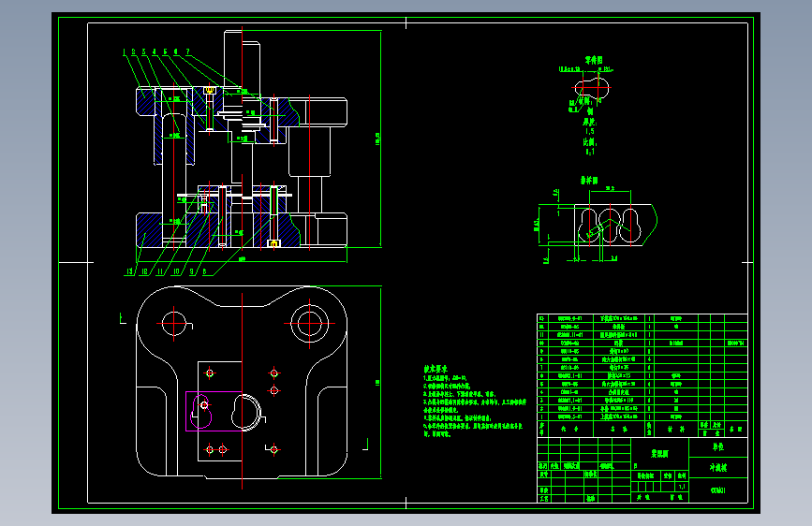
Task: Pick part balloon number 10
Action: click(176, 271)
